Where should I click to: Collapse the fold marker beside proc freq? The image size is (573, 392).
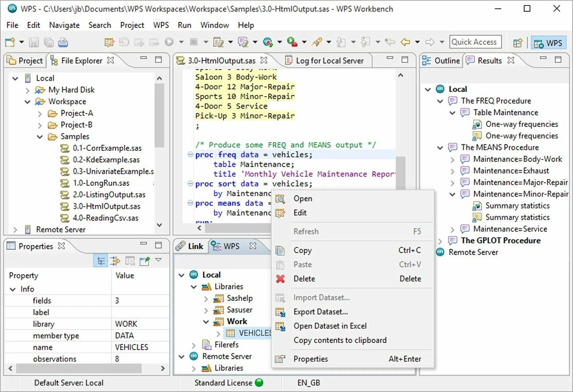tap(190, 154)
